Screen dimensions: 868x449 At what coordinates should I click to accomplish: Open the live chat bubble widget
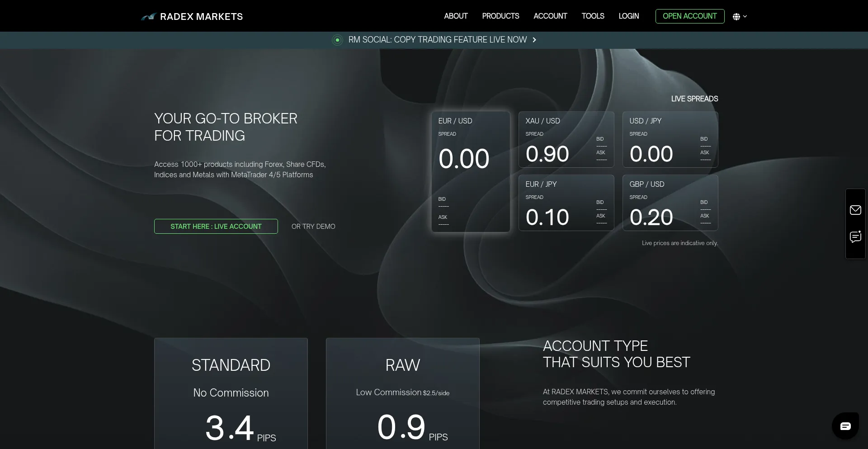point(845,426)
